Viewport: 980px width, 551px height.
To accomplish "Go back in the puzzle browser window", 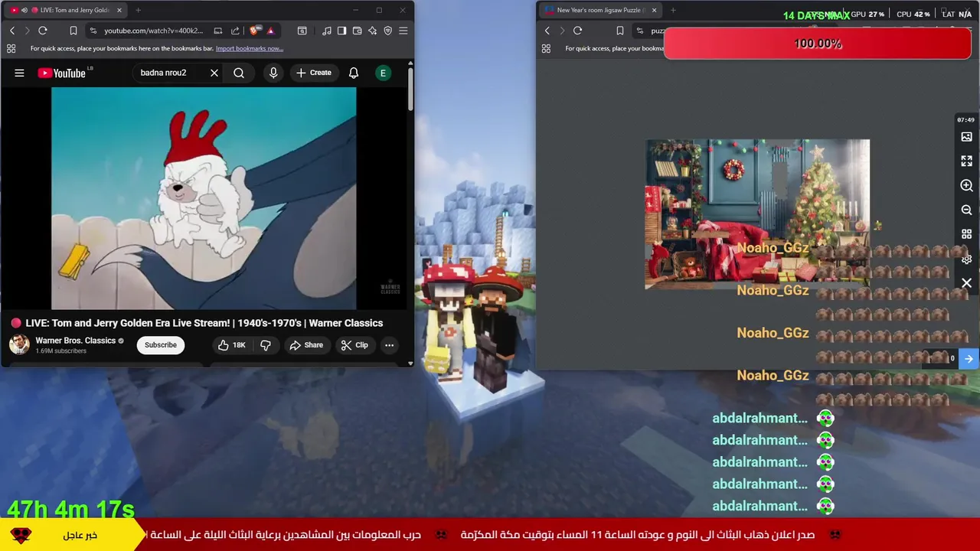I will pos(547,31).
